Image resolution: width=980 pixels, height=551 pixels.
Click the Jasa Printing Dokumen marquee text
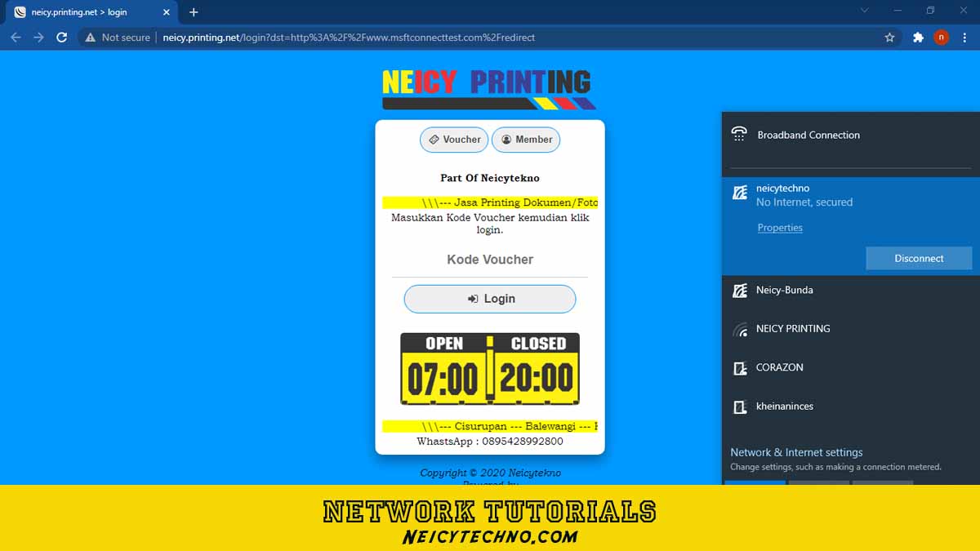[490, 202]
